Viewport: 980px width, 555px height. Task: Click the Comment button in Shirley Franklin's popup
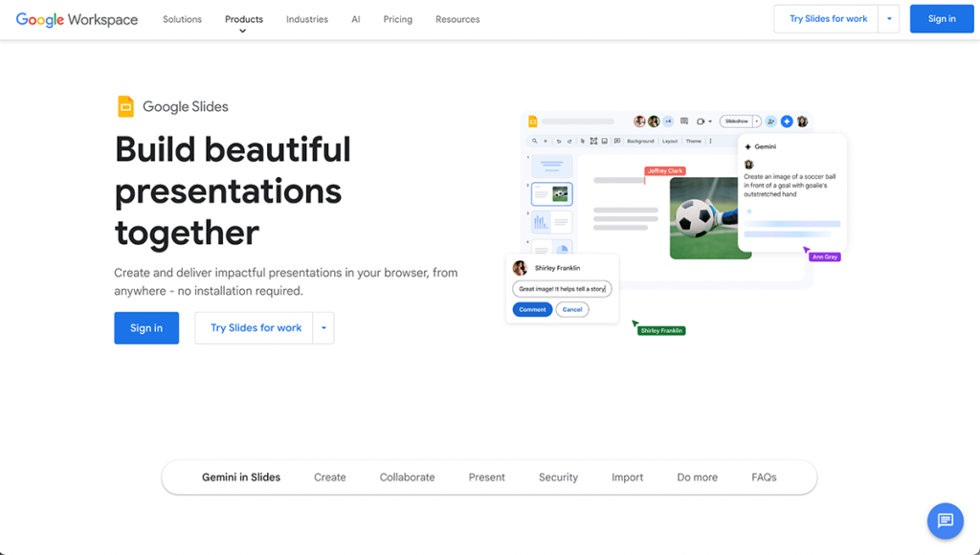[x=532, y=309]
